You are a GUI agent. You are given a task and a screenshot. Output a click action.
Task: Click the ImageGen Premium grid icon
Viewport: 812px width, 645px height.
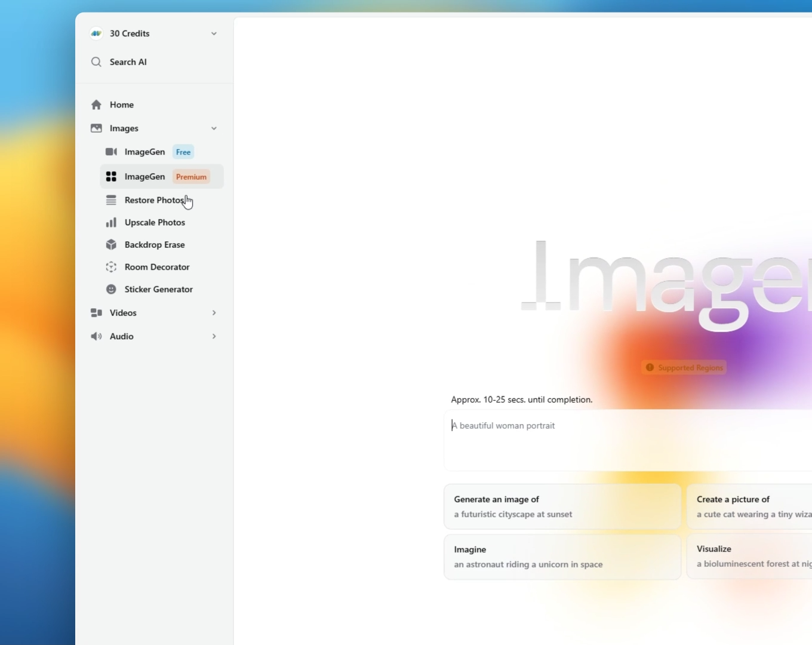pos(111,177)
